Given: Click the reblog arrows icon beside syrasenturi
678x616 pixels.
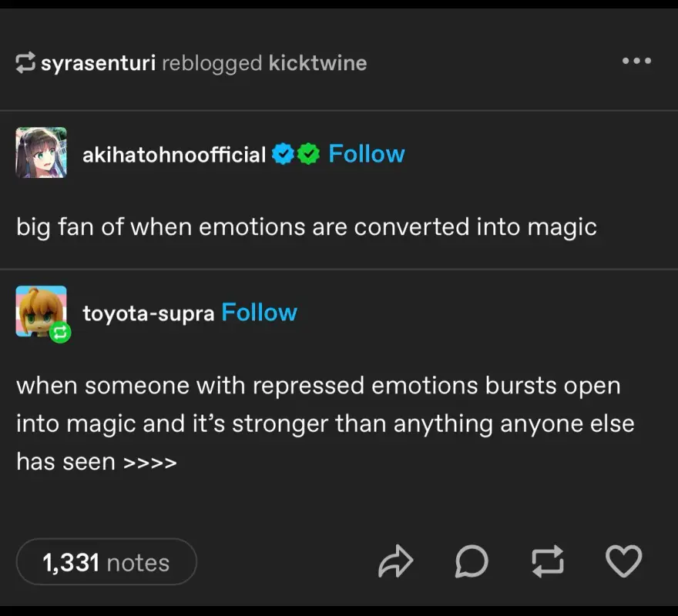Looking at the screenshot, I should [25, 63].
